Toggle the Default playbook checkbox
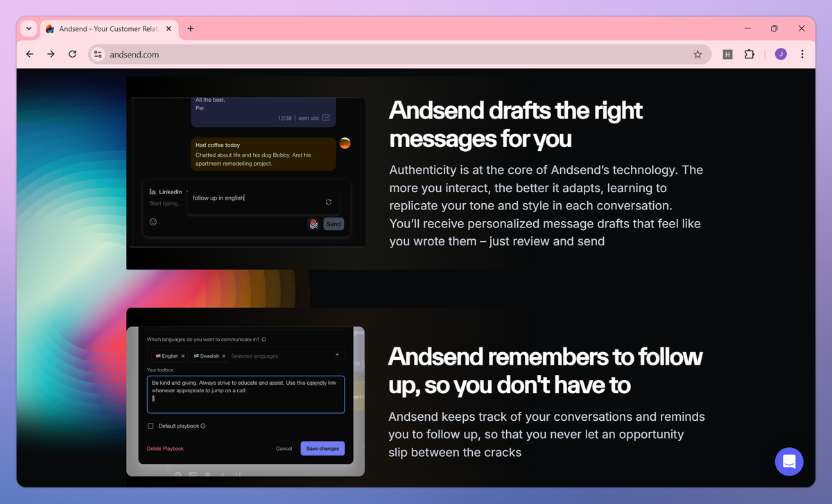The height and width of the screenshot is (504, 832). [150, 426]
